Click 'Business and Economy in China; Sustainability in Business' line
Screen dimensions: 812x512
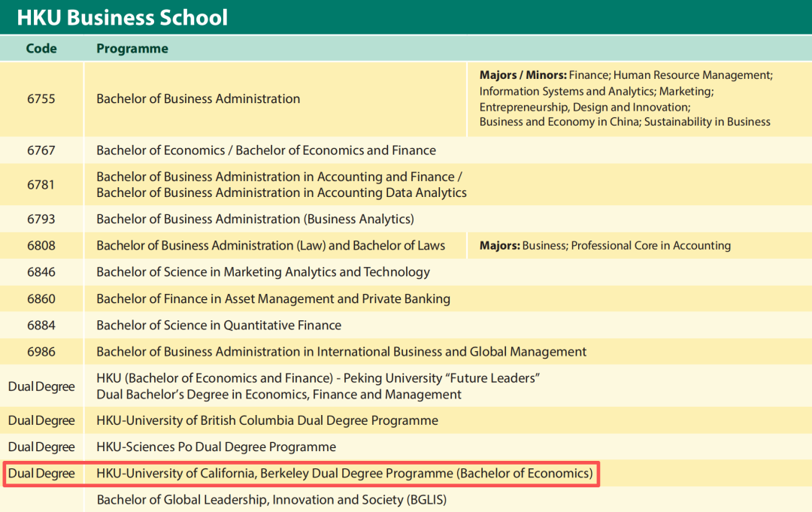(x=625, y=122)
